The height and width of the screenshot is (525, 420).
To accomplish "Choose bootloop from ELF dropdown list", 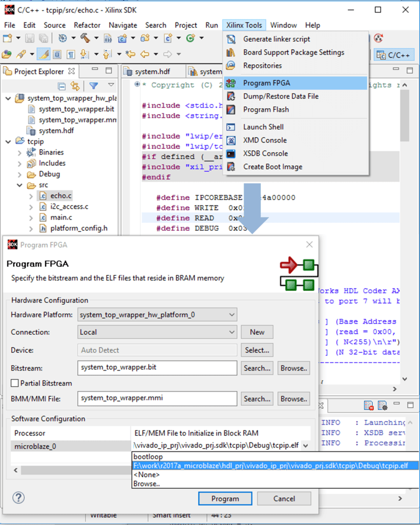I will pos(275,457).
